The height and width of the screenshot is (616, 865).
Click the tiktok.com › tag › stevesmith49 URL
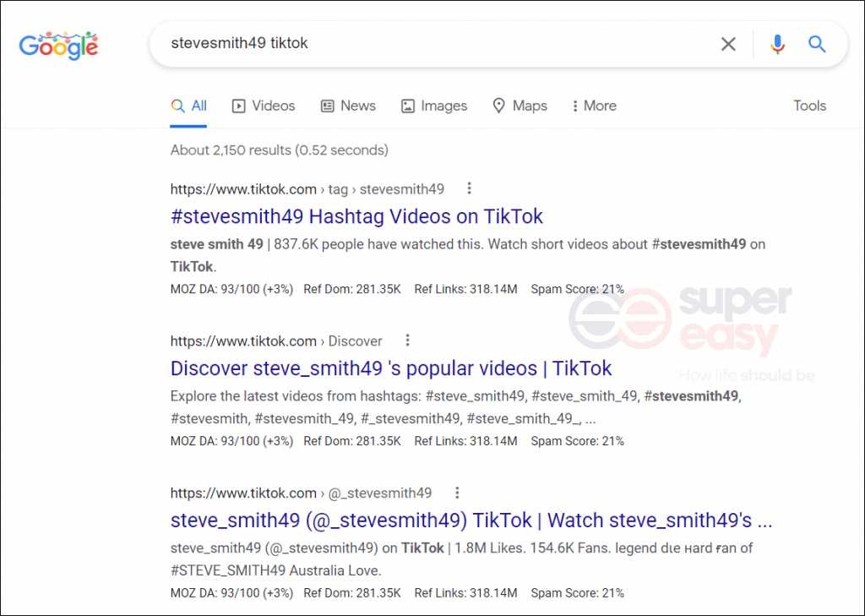point(307,189)
